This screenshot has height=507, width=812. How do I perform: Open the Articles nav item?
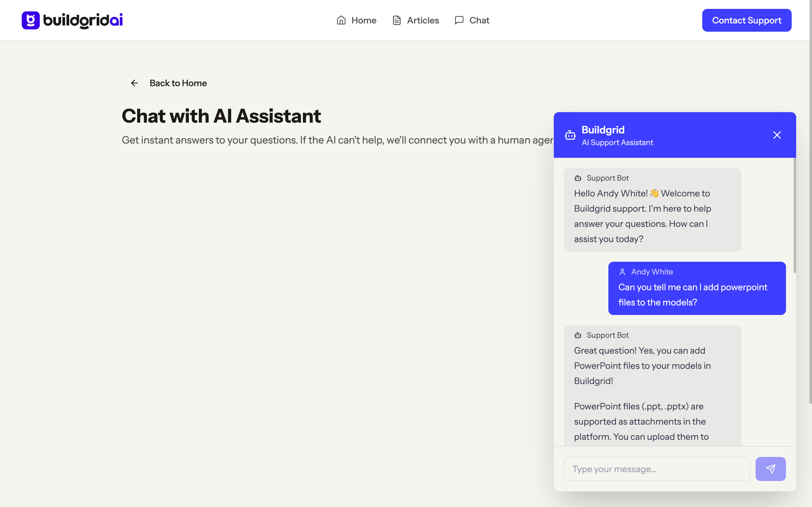[422, 20]
